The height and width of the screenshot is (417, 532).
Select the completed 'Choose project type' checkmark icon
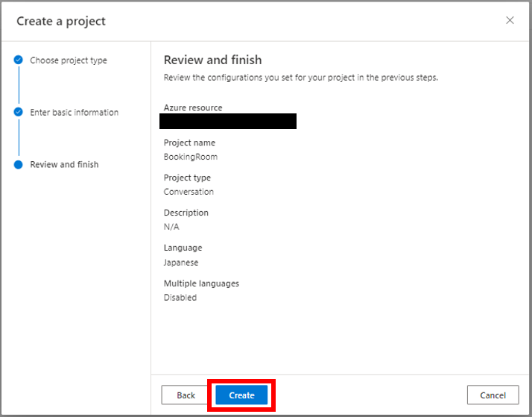coord(19,60)
